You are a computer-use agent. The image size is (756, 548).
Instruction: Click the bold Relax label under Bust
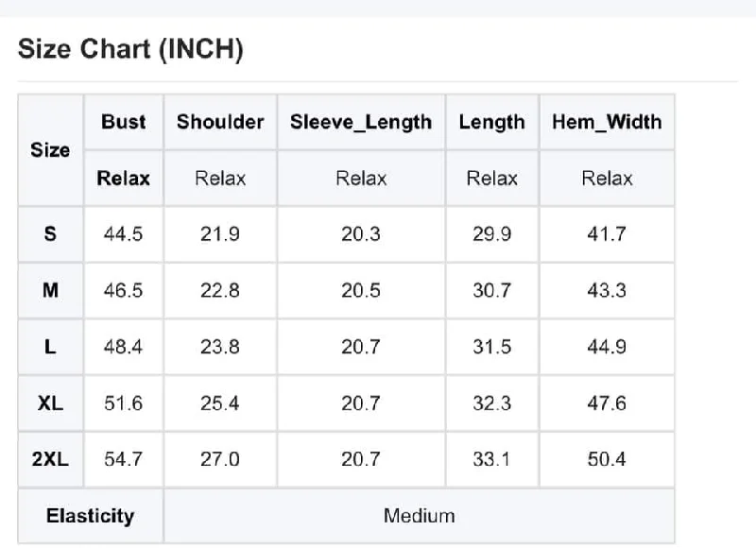coord(124,179)
